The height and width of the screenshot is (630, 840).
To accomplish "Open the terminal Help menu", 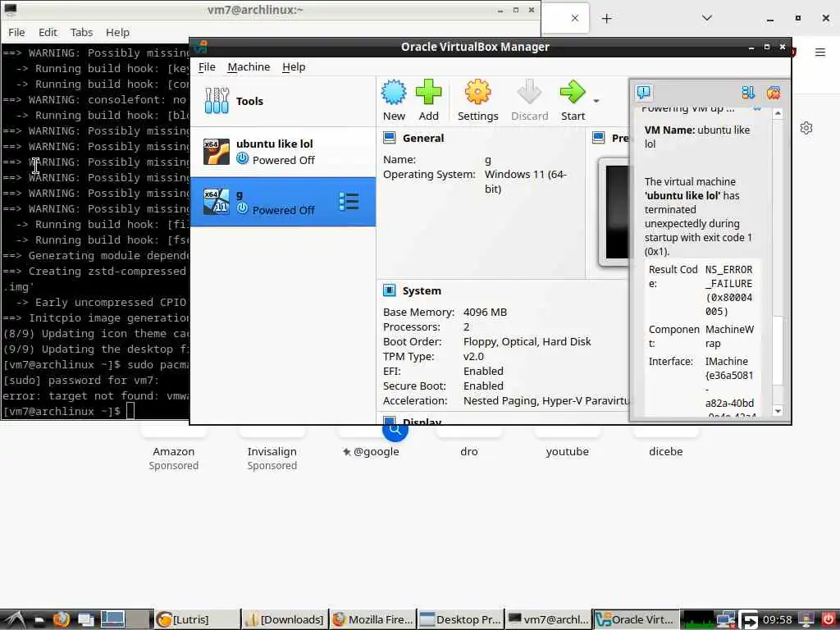I will (x=117, y=32).
